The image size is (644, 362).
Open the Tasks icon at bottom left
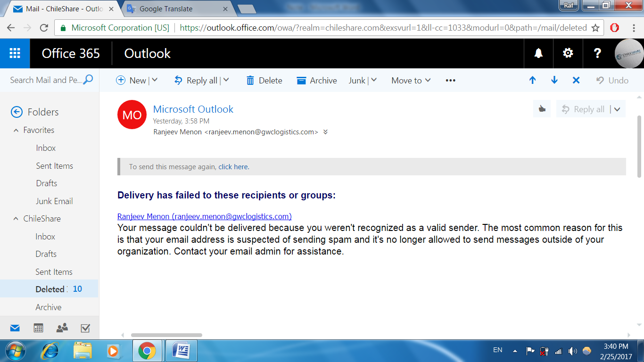(x=85, y=328)
